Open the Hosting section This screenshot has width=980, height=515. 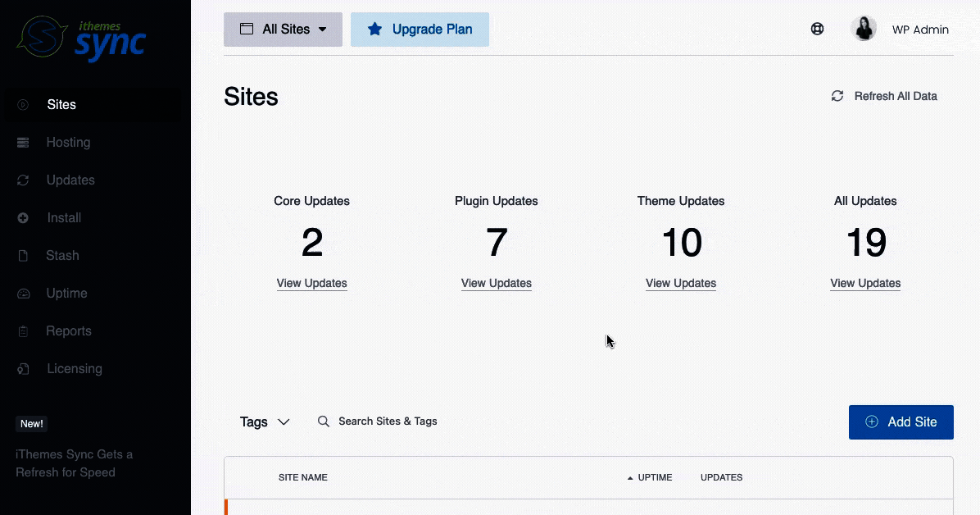point(68,142)
